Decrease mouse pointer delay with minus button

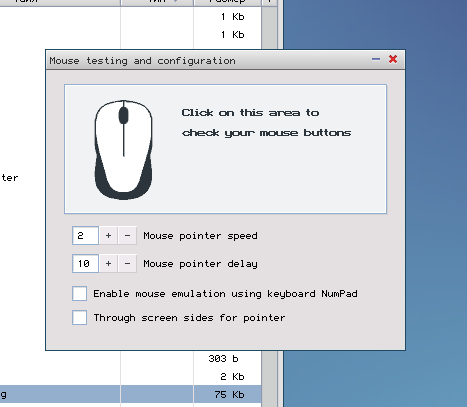click(127, 264)
